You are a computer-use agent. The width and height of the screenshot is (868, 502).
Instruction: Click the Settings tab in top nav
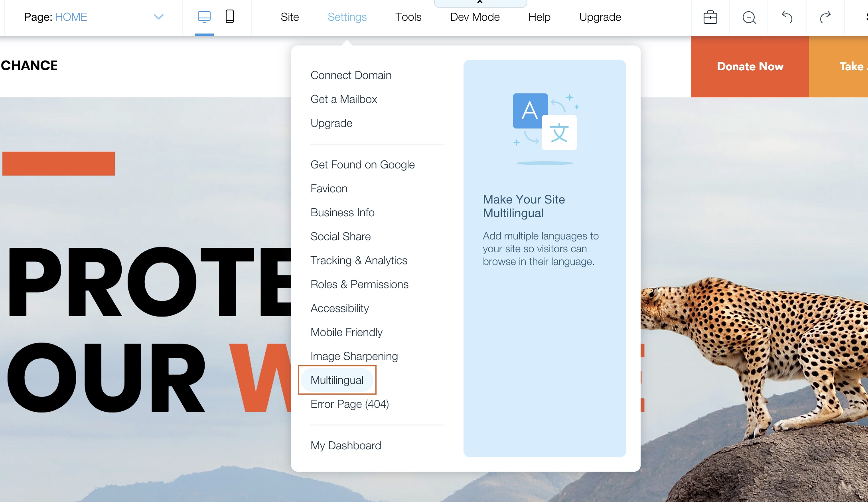[x=347, y=17]
